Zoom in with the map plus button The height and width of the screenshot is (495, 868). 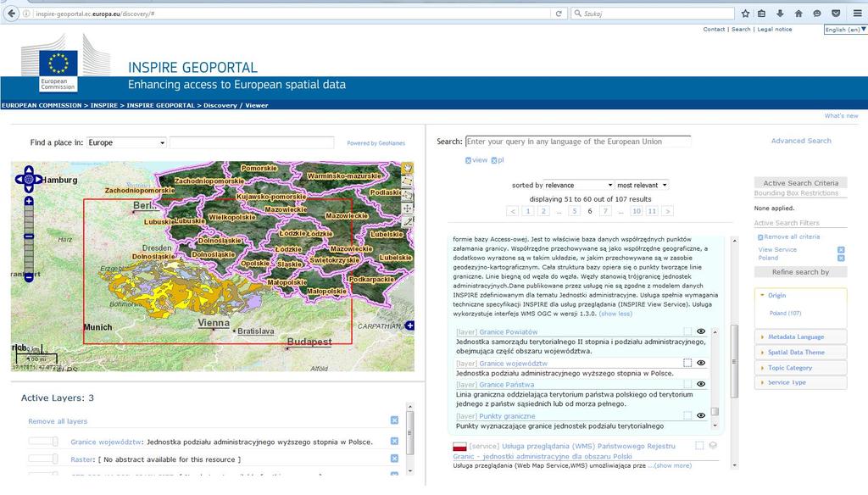(29, 201)
